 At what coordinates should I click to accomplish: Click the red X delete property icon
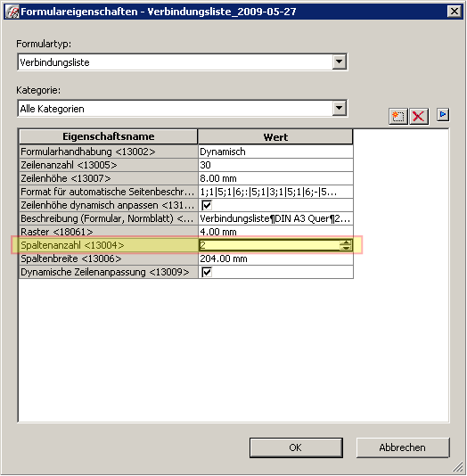(x=419, y=116)
